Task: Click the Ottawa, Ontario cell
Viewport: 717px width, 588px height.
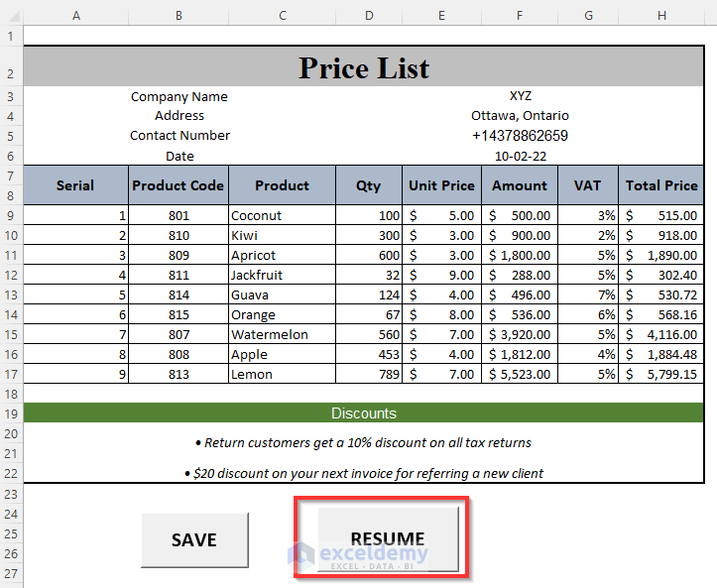Action: (520, 116)
